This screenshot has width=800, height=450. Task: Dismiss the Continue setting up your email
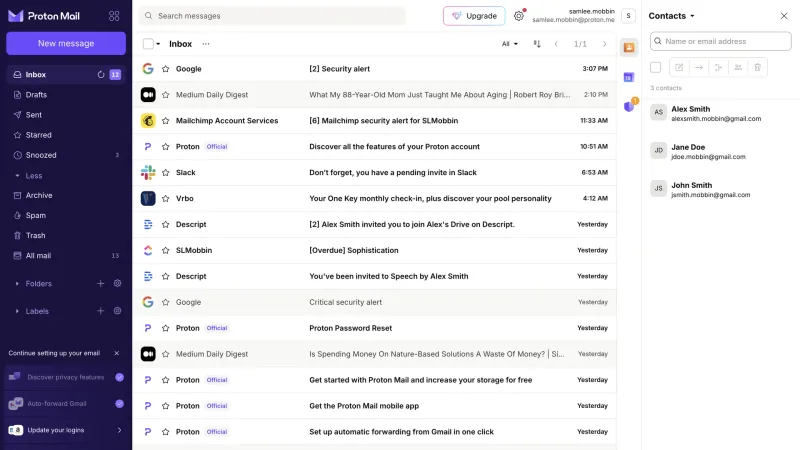pos(116,353)
